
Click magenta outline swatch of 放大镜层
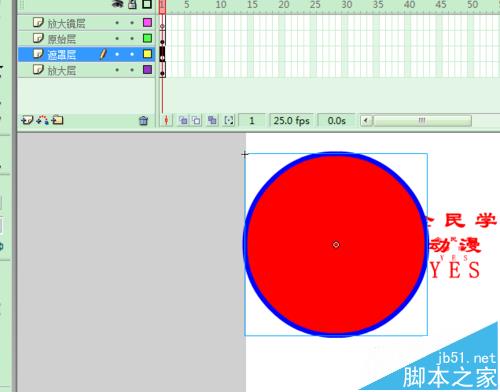147,22
